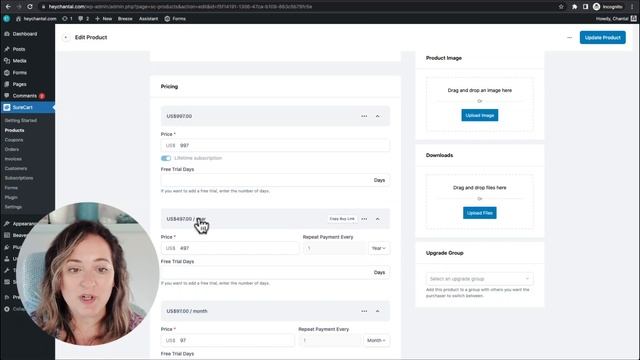The height and width of the screenshot is (360, 640).
Task: Open Forms above Pages in the sidebar
Action: point(20,73)
